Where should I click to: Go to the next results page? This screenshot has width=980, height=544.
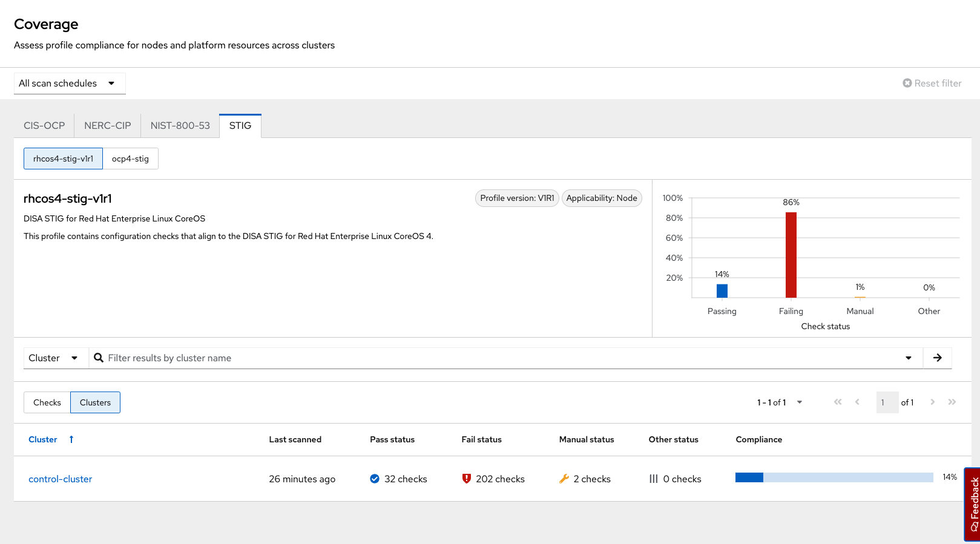932,402
